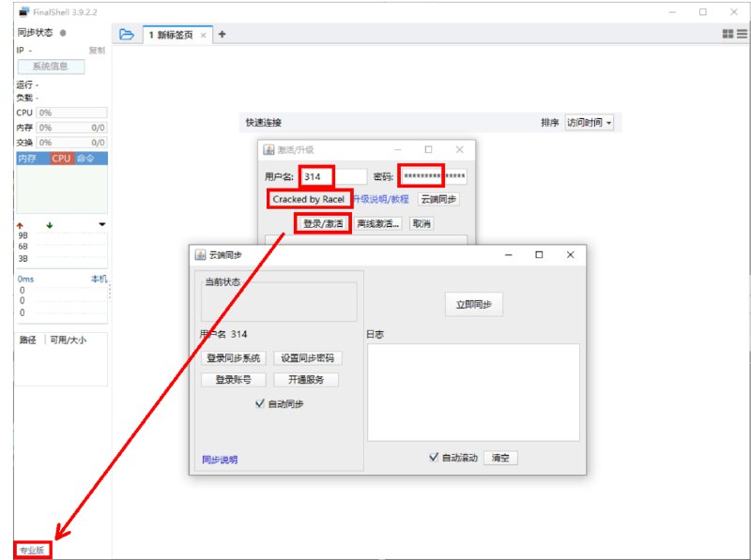Click the 系统信息 button in sidebar
This screenshot has height=560, width=751.
tap(52, 67)
